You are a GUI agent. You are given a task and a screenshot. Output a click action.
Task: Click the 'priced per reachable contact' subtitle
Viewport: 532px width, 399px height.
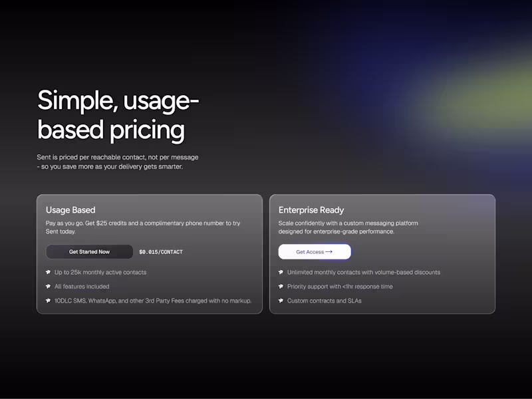(118, 162)
